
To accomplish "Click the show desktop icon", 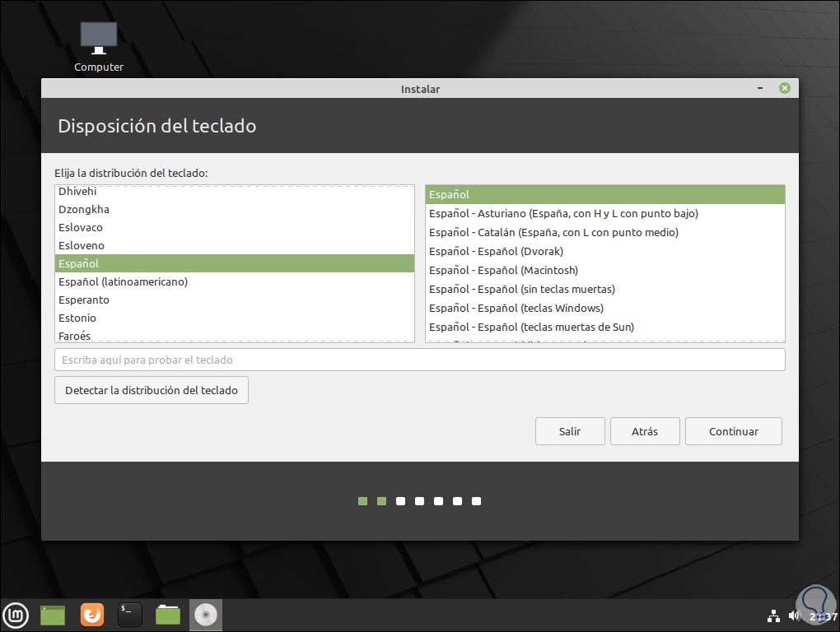I will click(x=53, y=615).
